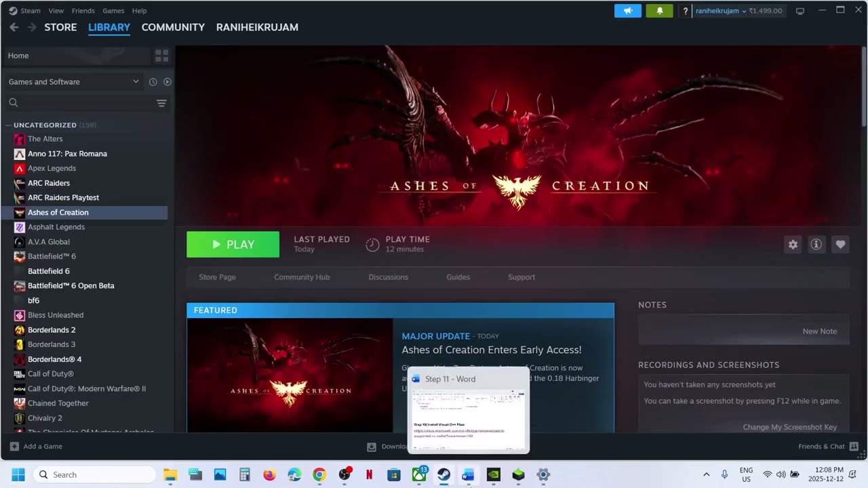The height and width of the screenshot is (488, 868).
Task: Open the Support link
Action: pos(521,277)
